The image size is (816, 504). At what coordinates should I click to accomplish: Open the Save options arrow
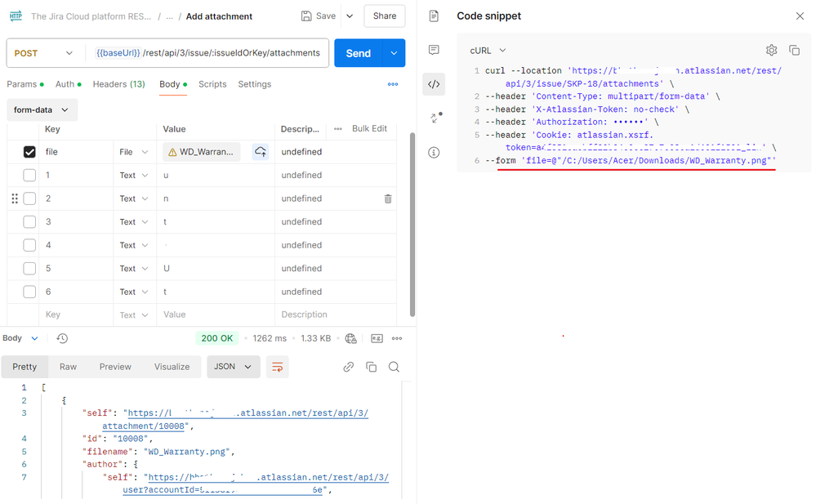[350, 16]
